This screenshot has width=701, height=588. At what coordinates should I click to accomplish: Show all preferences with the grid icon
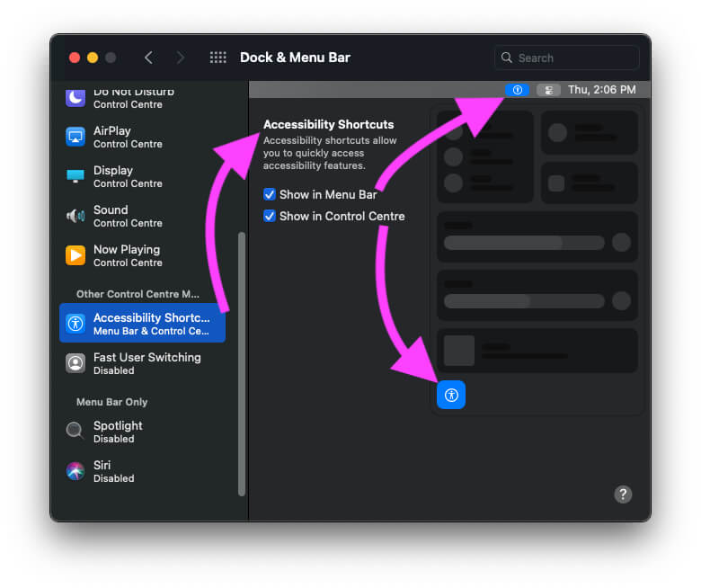click(217, 58)
